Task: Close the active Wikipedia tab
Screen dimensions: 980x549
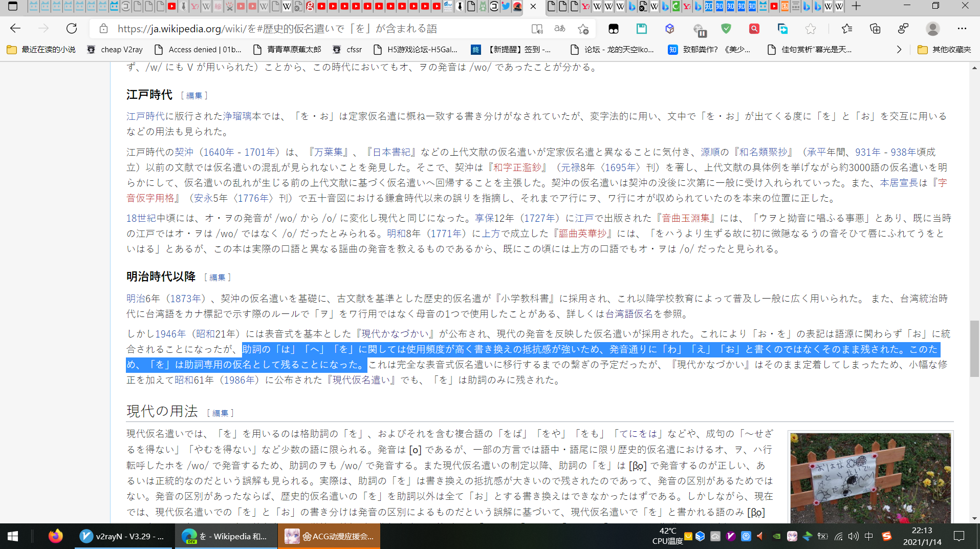Action: coord(533,7)
